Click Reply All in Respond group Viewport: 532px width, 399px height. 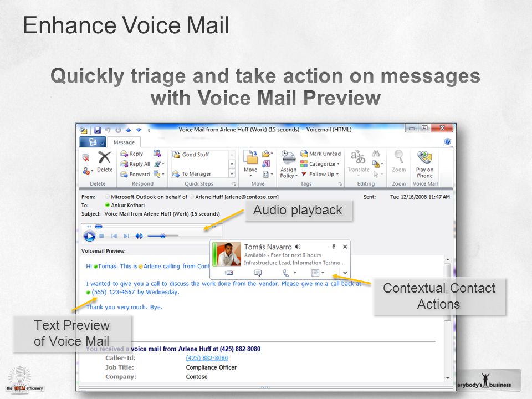point(135,164)
